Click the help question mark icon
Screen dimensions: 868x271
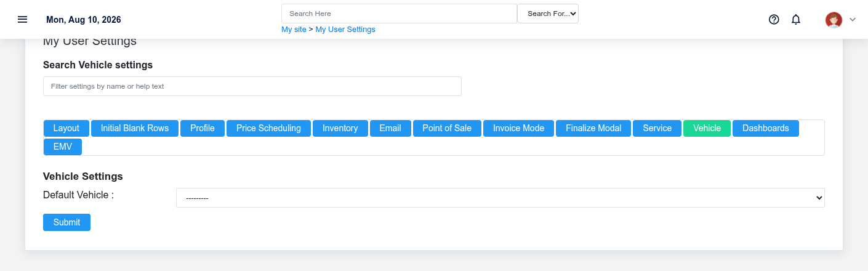[x=774, y=19]
